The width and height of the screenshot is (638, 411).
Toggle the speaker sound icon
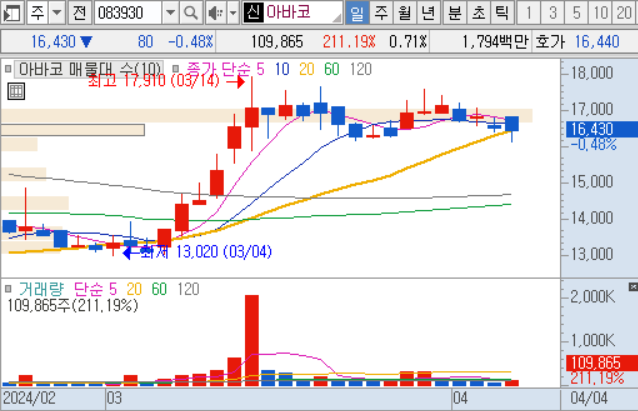[215, 13]
